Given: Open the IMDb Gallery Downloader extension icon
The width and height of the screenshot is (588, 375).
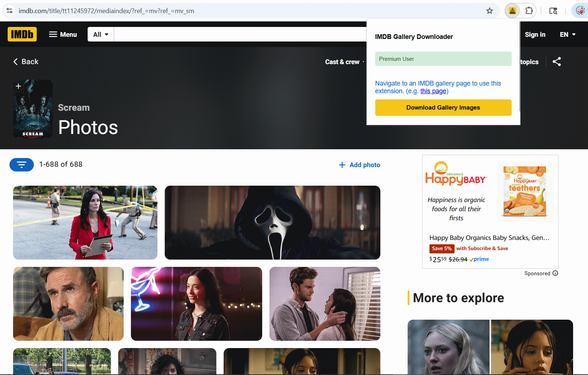Looking at the screenshot, I should [512, 11].
